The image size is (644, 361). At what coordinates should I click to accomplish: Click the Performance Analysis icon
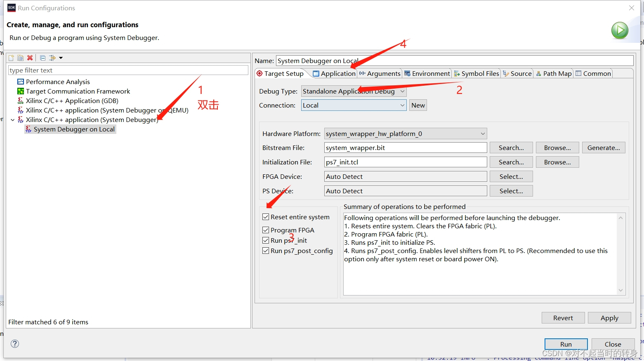click(x=21, y=82)
